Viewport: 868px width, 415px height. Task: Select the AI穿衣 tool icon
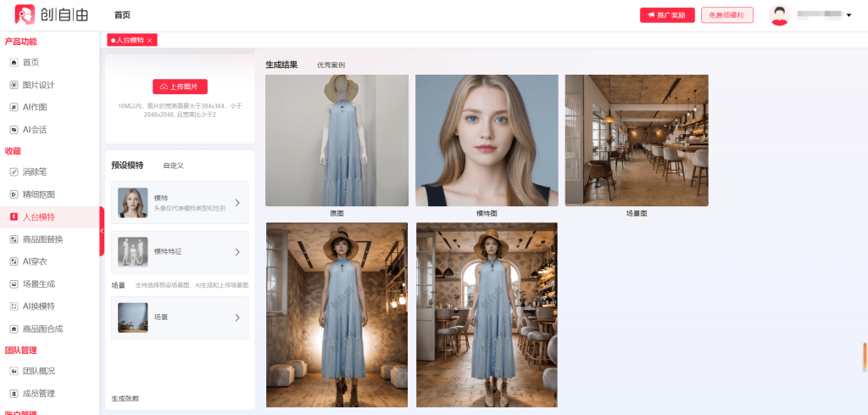coord(14,261)
